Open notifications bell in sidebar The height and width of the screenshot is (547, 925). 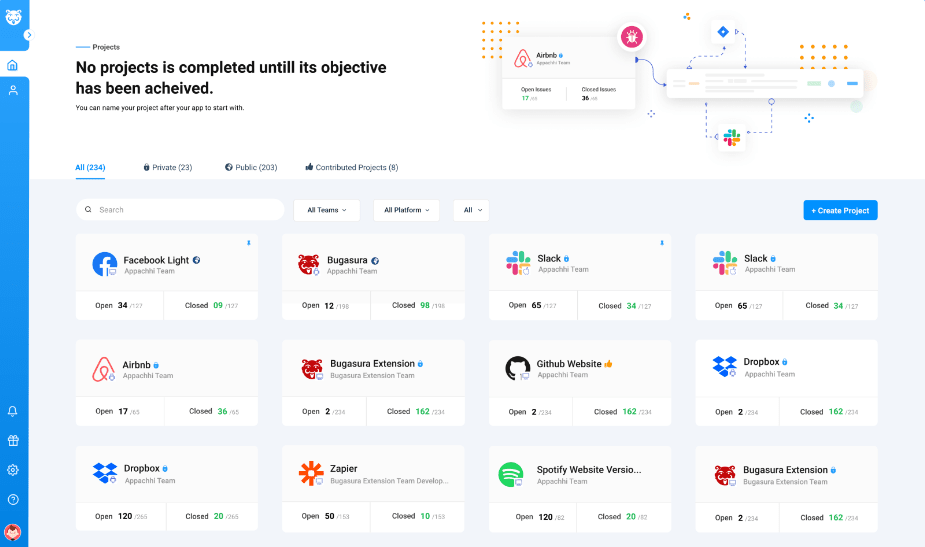(x=13, y=411)
